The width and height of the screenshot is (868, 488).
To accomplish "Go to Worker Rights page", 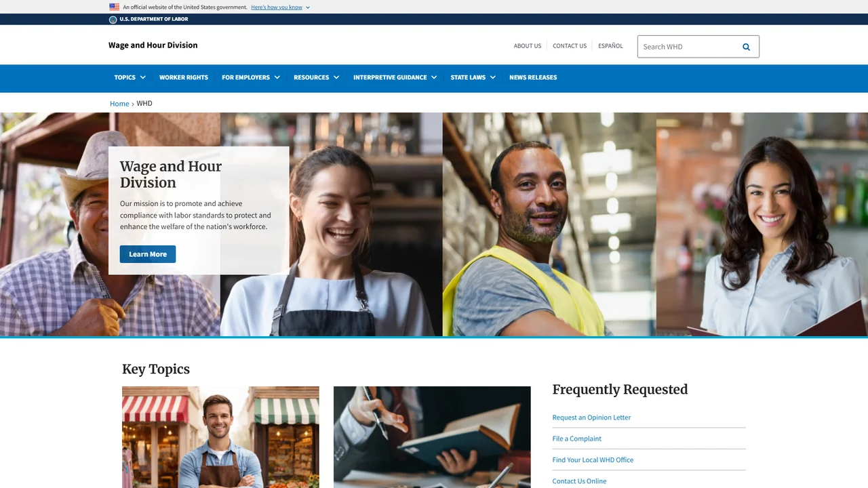I will [x=184, y=77].
